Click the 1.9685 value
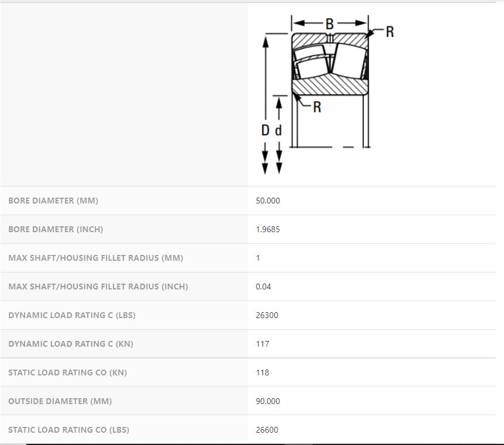 pos(268,229)
